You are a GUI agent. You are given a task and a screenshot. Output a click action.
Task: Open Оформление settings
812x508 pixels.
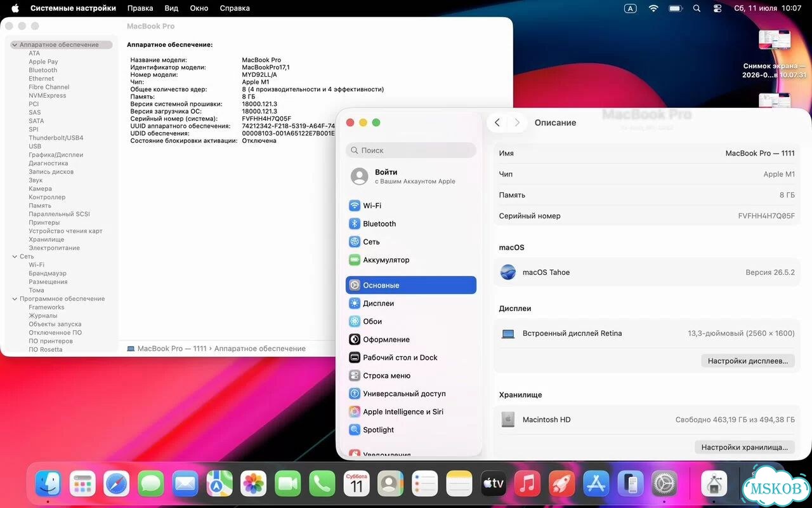click(x=410, y=340)
